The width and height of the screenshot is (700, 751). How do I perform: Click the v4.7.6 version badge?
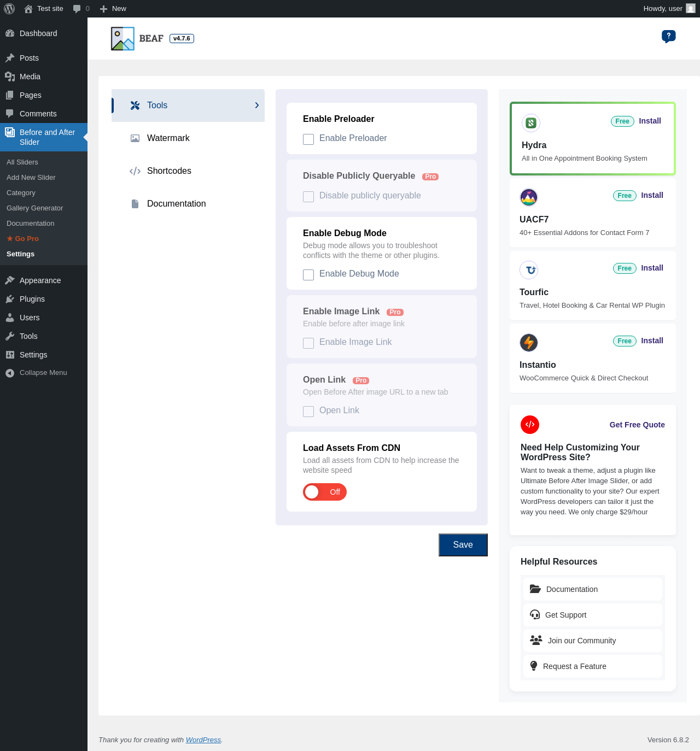tap(182, 38)
